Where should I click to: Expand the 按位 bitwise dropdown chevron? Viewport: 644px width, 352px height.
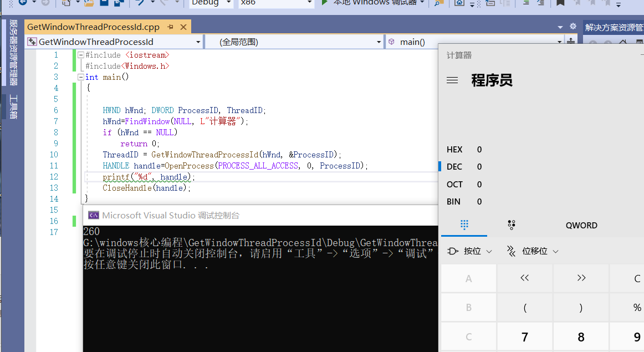click(x=489, y=251)
